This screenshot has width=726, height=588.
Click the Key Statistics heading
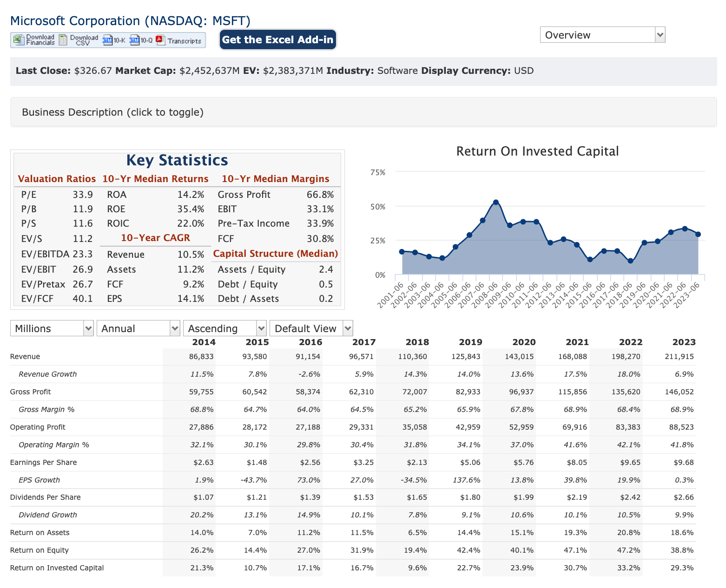pyautogui.click(x=177, y=160)
